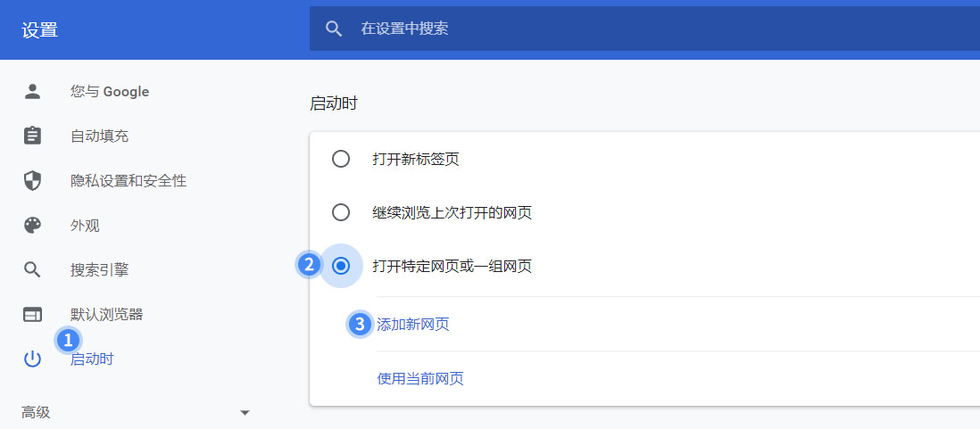Click the palette icon for 外观

pyautogui.click(x=32, y=225)
